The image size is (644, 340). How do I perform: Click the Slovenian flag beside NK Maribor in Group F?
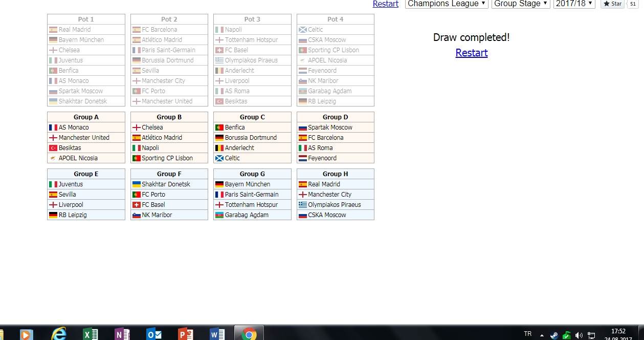pos(136,215)
